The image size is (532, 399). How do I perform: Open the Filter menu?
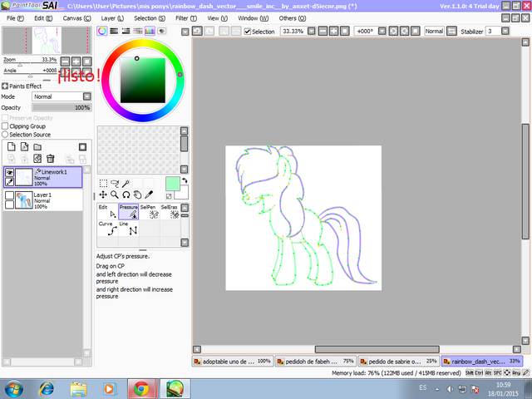coord(186,18)
